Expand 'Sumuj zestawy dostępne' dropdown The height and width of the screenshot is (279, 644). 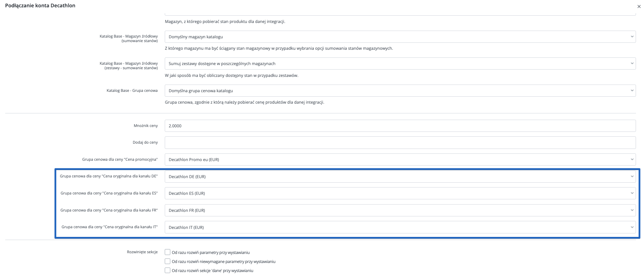pyautogui.click(x=400, y=64)
